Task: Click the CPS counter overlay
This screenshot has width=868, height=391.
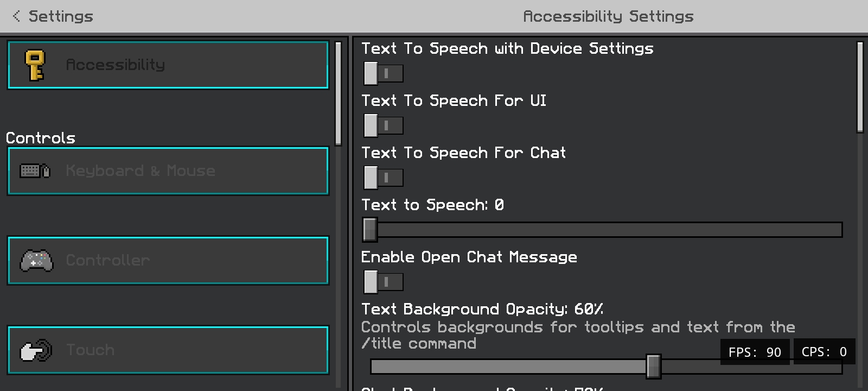Action: (824, 352)
